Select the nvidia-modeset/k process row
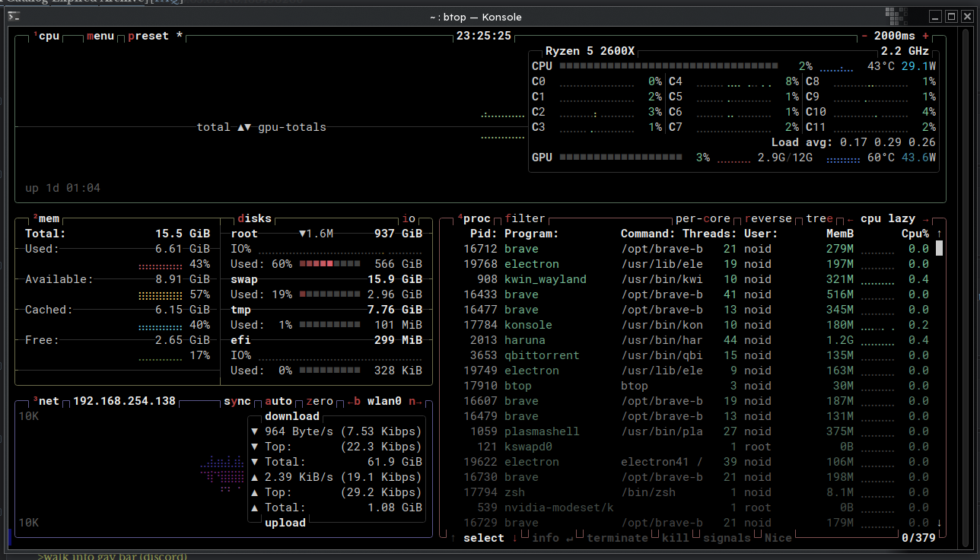 click(x=696, y=508)
